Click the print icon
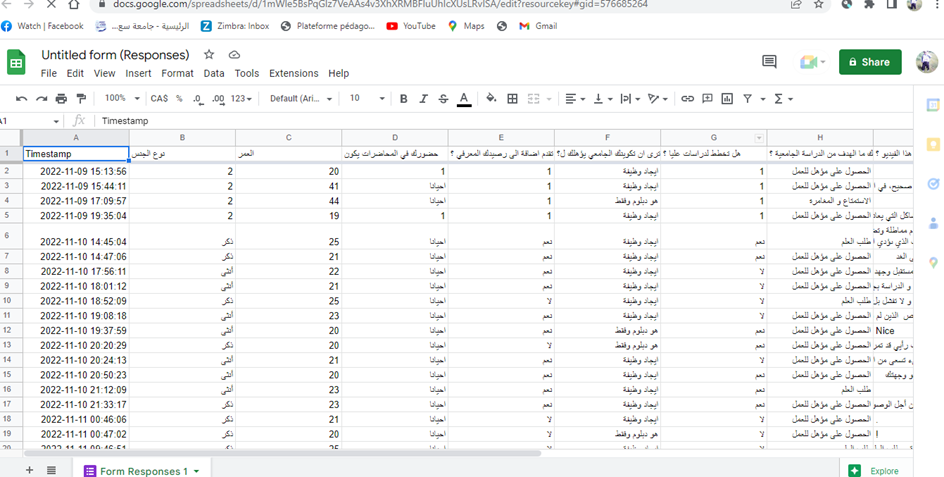The width and height of the screenshot is (944, 477). click(61, 99)
